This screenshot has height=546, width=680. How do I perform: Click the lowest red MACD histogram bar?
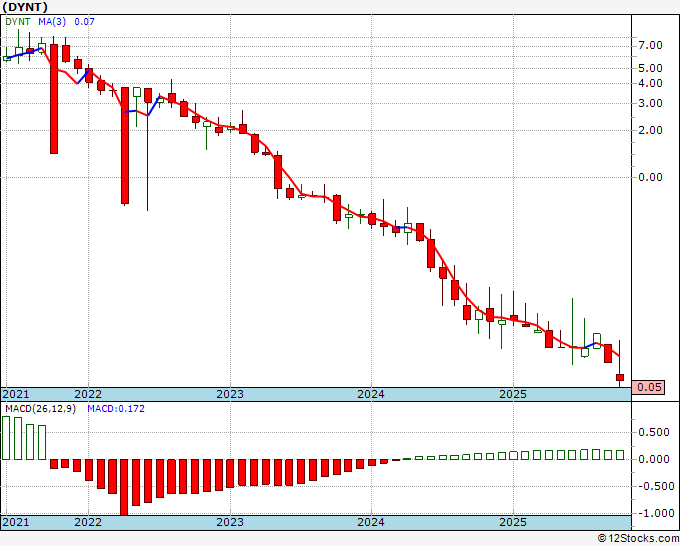coord(124,487)
